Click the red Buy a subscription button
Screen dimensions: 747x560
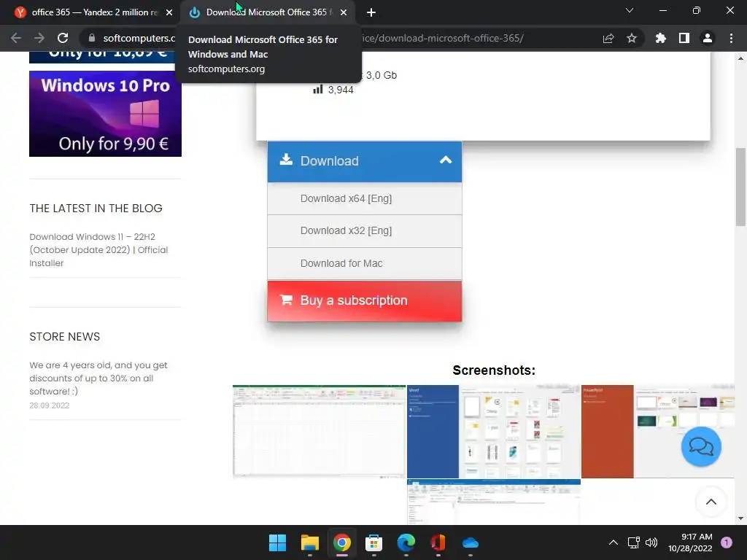[x=365, y=301]
